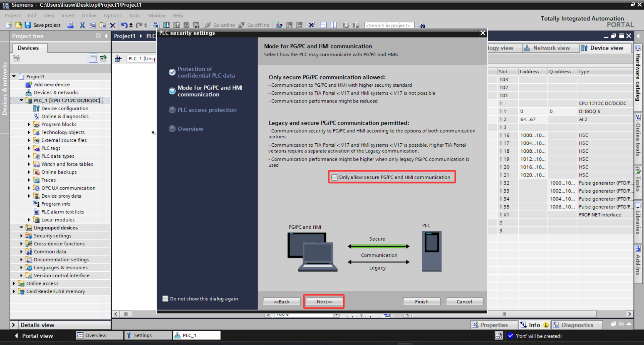Select Online & diagnostics tree item
The width and height of the screenshot is (644, 345).
coord(65,117)
